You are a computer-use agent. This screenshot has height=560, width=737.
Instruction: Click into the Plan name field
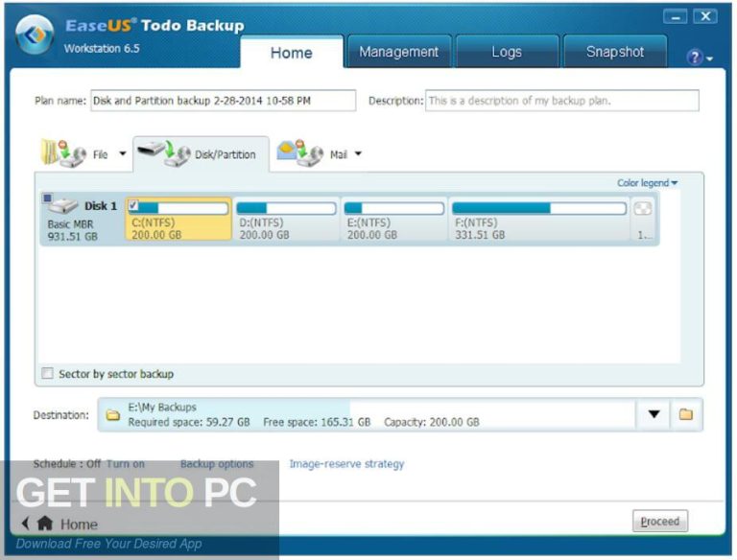click(224, 101)
